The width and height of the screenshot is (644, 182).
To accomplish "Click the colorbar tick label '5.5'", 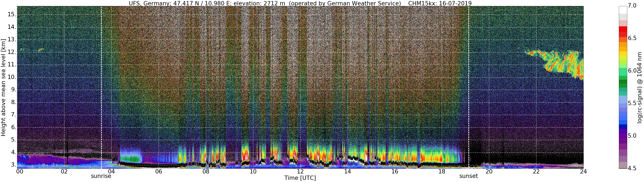I will [632, 103].
